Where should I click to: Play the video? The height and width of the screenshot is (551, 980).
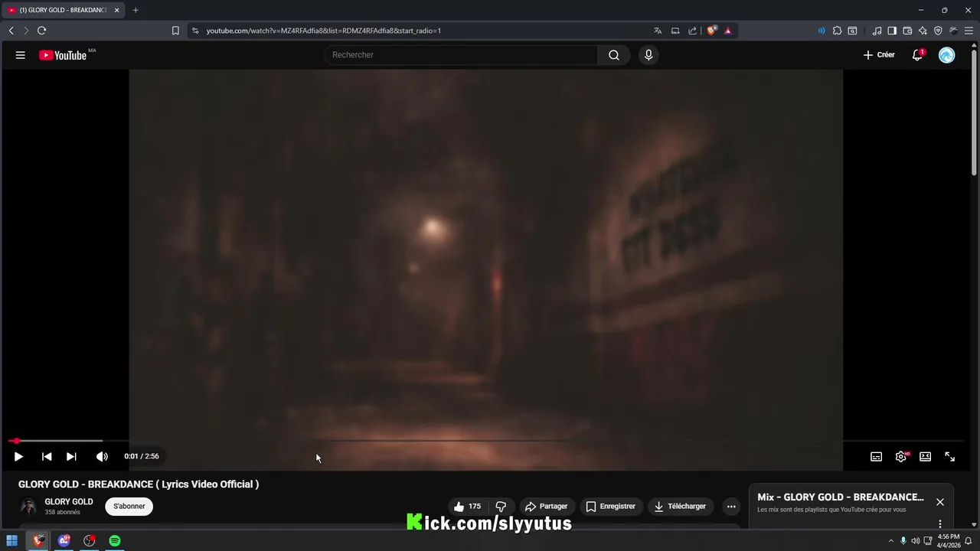click(18, 456)
